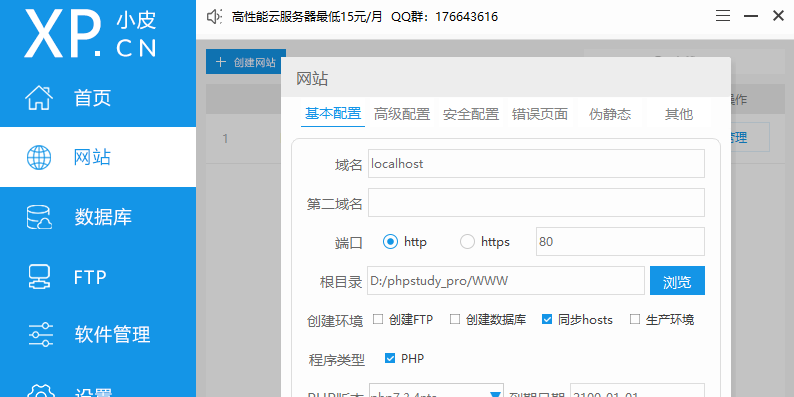The width and height of the screenshot is (794, 397).
Task: Click the 创建网站 create website button
Action: (x=246, y=62)
